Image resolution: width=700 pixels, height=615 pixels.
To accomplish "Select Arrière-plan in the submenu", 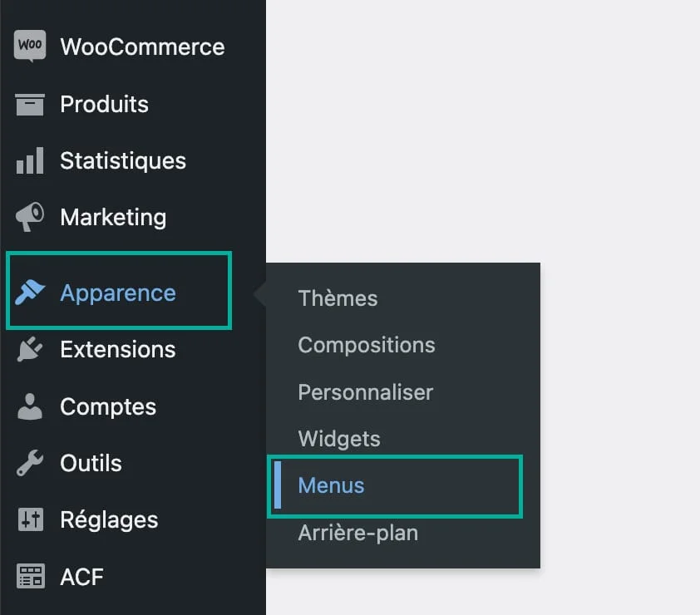I will (x=357, y=533).
